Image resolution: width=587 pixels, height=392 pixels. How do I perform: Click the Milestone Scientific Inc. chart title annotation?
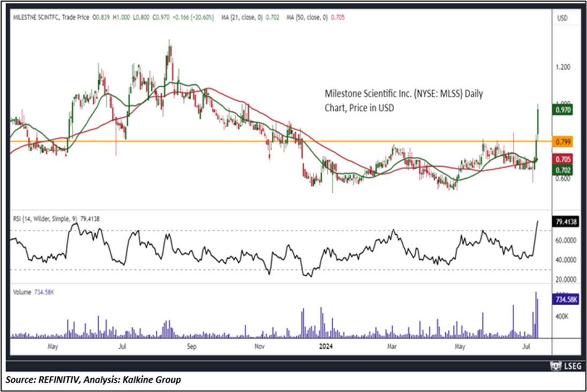[404, 100]
